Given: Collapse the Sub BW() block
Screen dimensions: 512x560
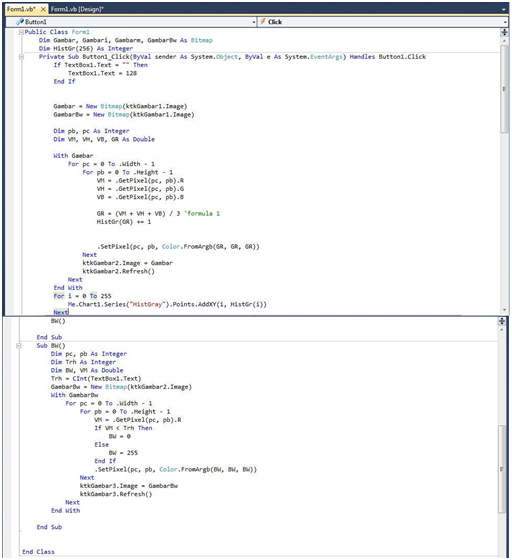Looking at the screenshot, I should 19,346.
